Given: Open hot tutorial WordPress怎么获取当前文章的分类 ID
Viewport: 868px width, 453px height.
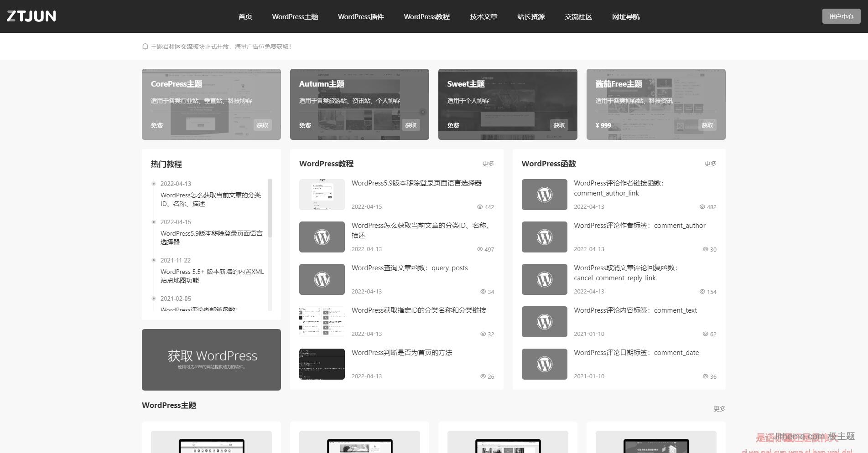Looking at the screenshot, I should pyautogui.click(x=210, y=199).
